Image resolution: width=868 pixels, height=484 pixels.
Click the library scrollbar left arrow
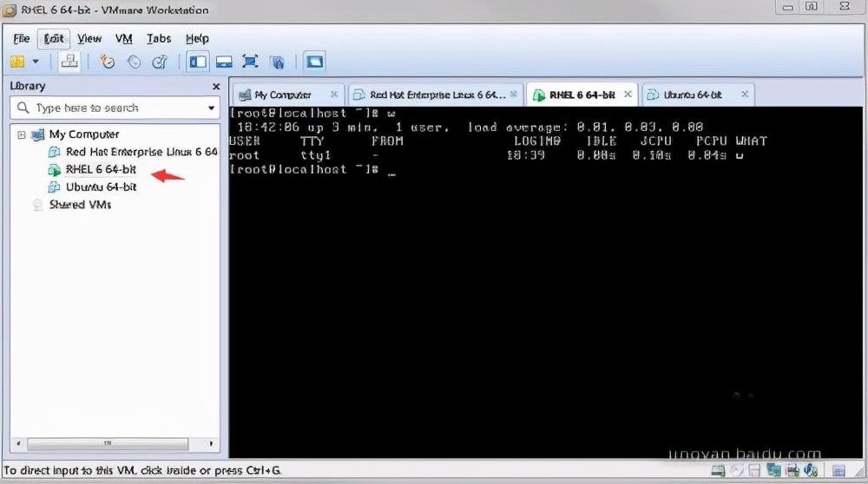(x=18, y=443)
